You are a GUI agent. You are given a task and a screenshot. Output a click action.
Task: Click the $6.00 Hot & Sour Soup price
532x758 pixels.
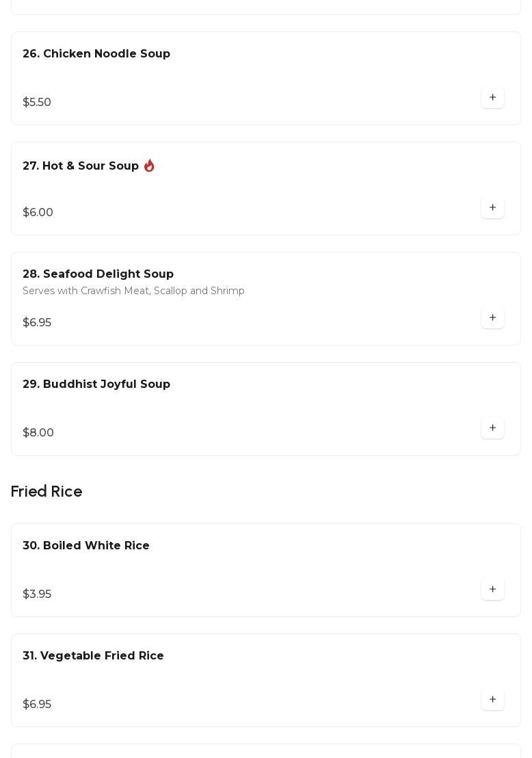tap(38, 213)
